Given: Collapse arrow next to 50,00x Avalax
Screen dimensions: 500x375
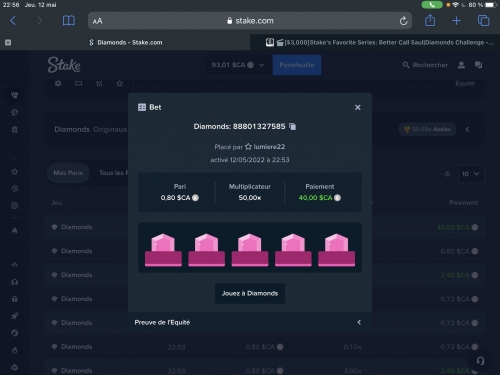Looking at the screenshot, I should pos(467,129).
